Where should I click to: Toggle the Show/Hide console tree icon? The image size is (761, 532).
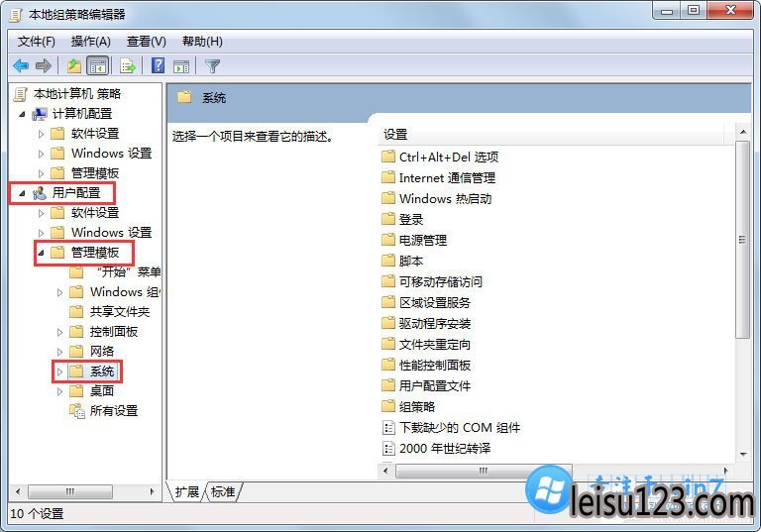click(97, 66)
